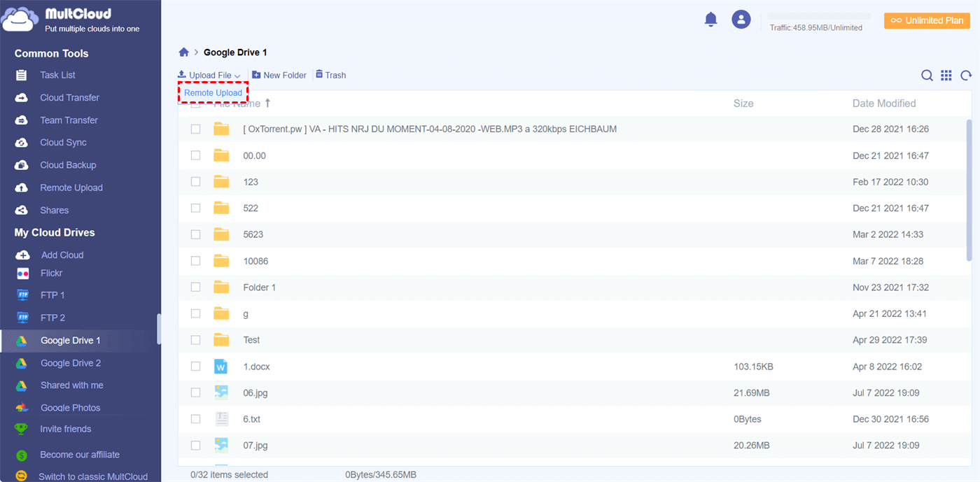Click the 1.docx file icon
The width and height of the screenshot is (980, 482).
[x=221, y=367]
